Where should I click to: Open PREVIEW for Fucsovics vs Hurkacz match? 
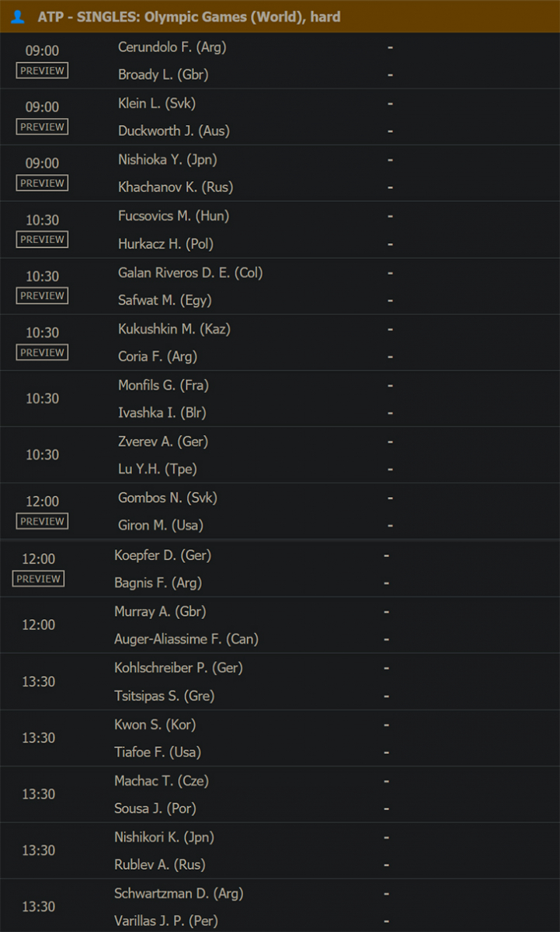pos(42,239)
